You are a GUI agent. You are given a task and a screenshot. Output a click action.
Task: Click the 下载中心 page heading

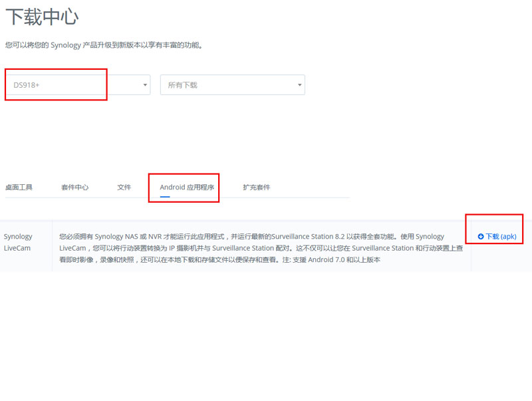pos(42,17)
